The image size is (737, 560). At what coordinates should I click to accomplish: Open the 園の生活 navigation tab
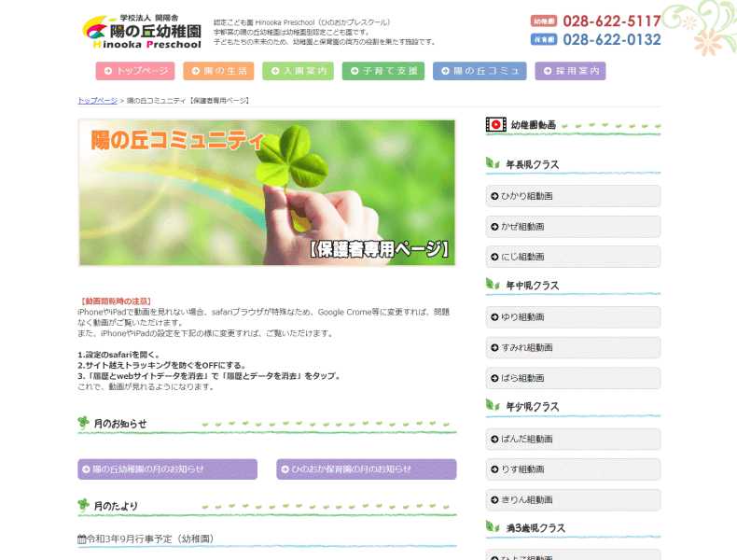(218, 71)
